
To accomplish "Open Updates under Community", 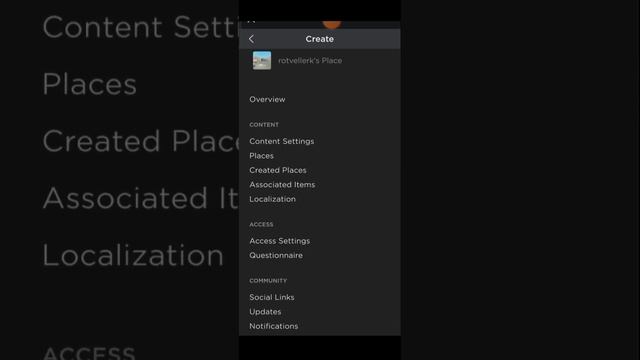I will (x=265, y=312).
